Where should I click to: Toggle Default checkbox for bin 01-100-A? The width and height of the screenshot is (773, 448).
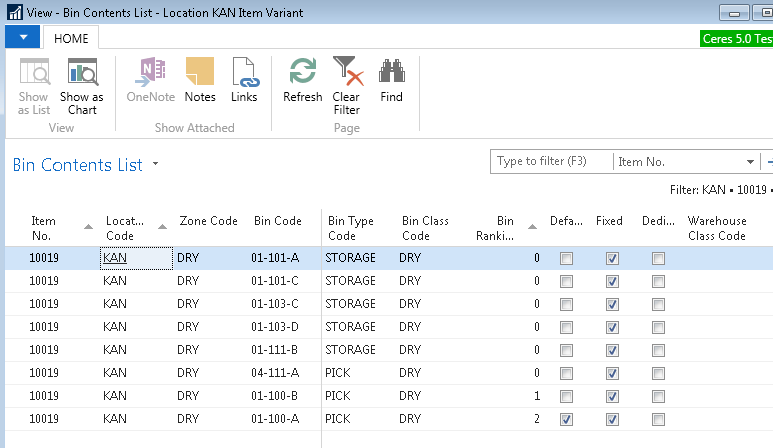[567, 419]
